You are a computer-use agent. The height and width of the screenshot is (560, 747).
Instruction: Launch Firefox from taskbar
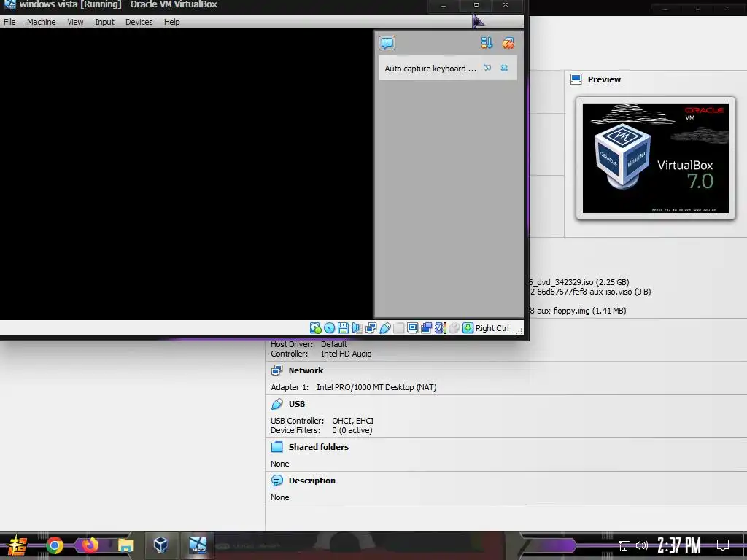click(90, 545)
